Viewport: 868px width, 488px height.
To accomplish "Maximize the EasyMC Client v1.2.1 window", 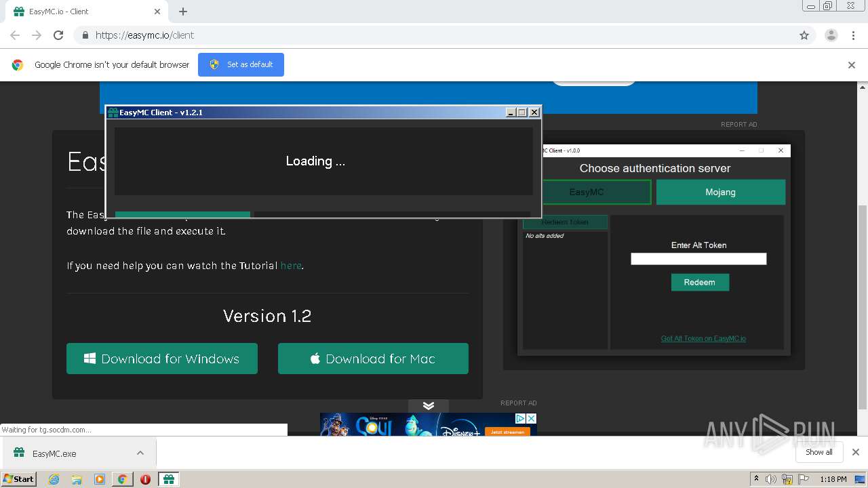I will coord(522,113).
